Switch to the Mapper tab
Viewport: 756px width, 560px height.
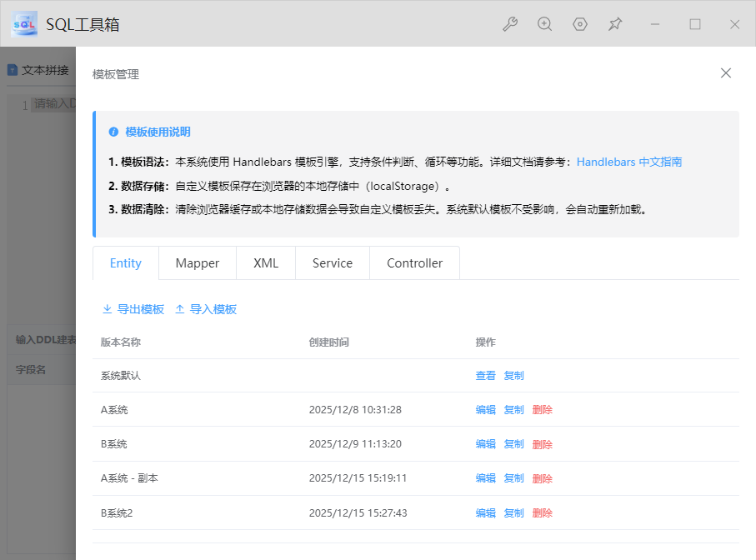point(198,263)
